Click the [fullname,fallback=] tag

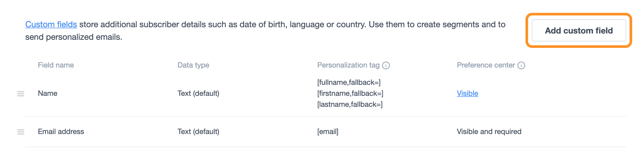pos(349,82)
